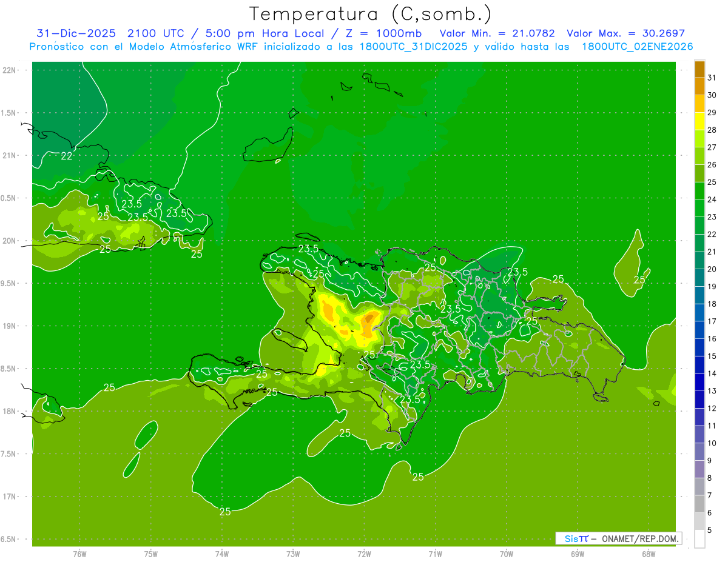Click the '19N' latitude axis label
This screenshot has height=562, width=728.
[x=10, y=326]
